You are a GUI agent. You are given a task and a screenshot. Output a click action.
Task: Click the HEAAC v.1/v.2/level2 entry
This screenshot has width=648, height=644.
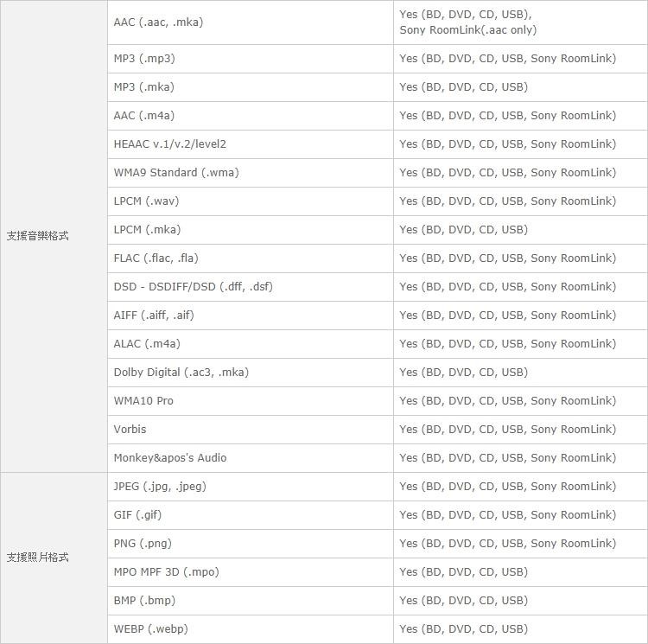(x=251, y=144)
